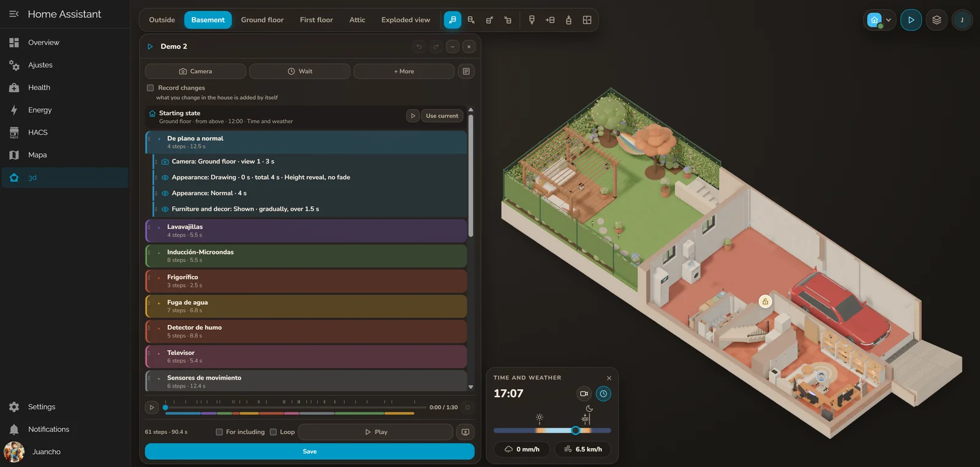This screenshot has height=467, width=980.
Task: Click the steps list scrollbar down arrow
Action: 470,387
